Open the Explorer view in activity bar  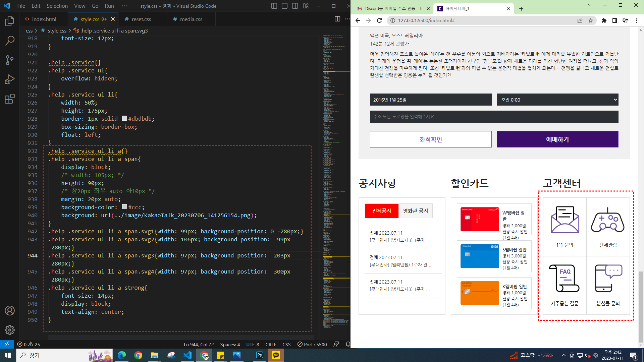pyautogui.click(x=9, y=21)
